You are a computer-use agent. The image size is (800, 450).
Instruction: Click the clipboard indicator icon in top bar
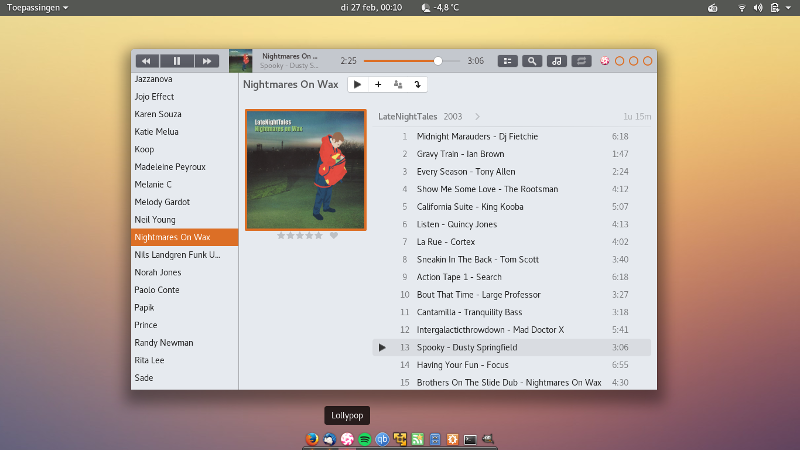coord(774,8)
